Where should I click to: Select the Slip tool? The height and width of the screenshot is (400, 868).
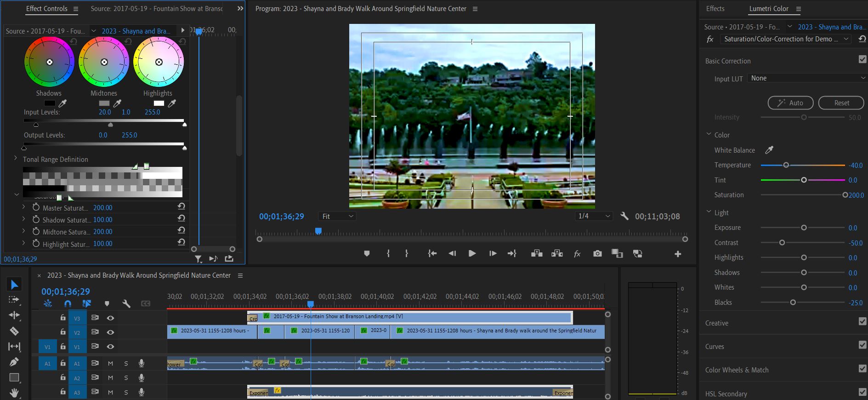[14, 347]
